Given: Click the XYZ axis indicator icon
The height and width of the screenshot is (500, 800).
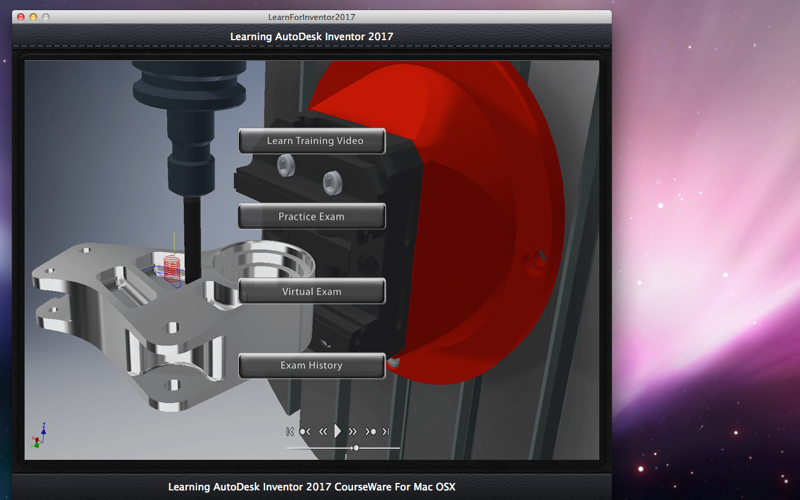Looking at the screenshot, I should point(39,436).
